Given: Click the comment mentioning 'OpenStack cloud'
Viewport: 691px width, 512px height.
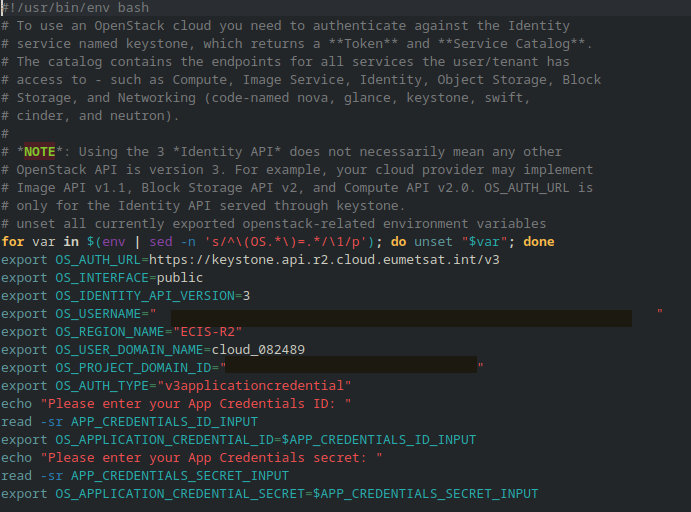Looking at the screenshot, I should pyautogui.click(x=286, y=26).
